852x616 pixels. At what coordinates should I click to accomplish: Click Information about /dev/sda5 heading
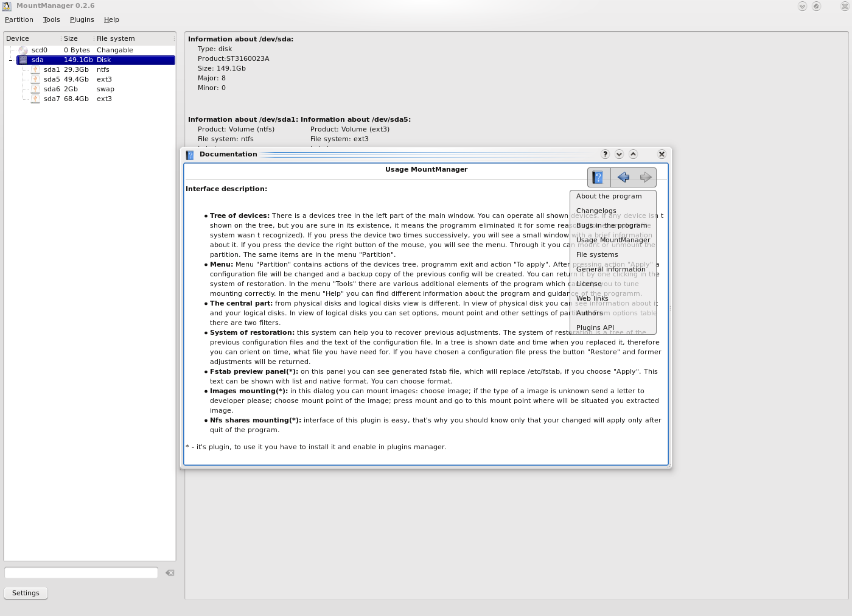click(355, 119)
